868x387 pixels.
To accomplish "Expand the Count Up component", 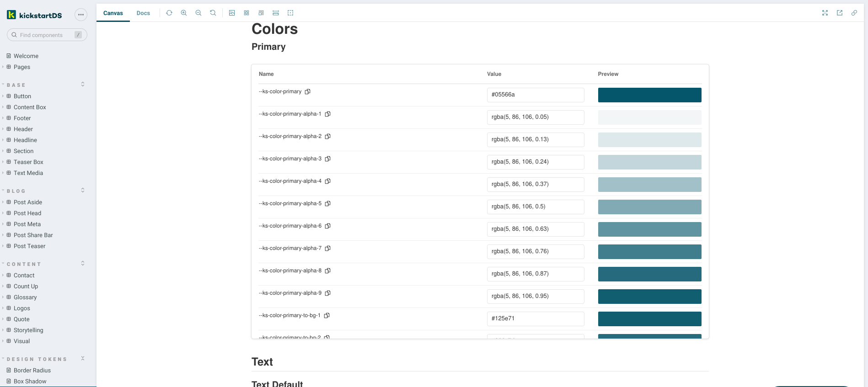I will 26,286.
